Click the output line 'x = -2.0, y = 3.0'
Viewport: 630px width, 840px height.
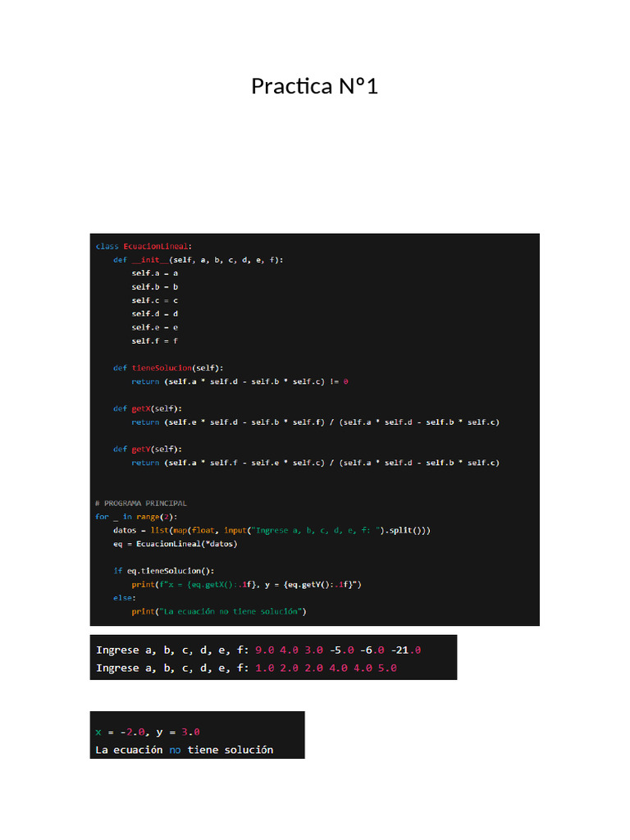[148, 733]
